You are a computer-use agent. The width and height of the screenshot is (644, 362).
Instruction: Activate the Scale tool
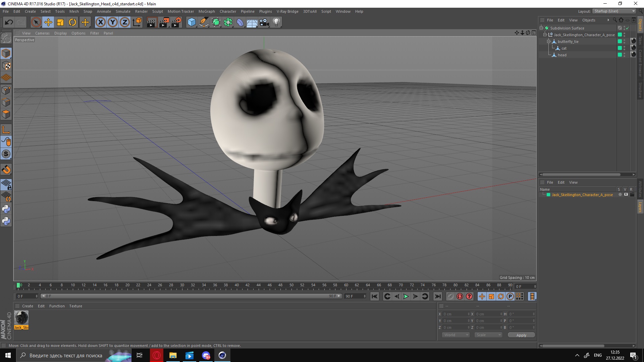tap(60, 22)
